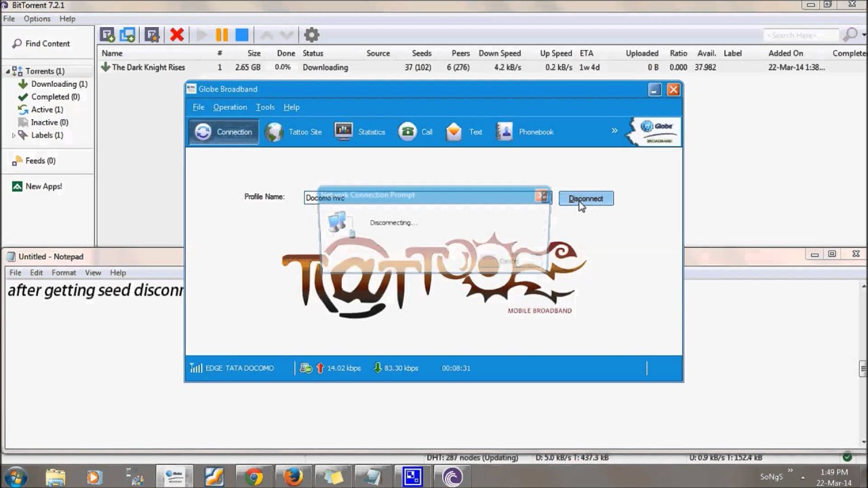Sort torrents by the ETA column
This screenshot has height=488, width=868.
click(x=587, y=53)
